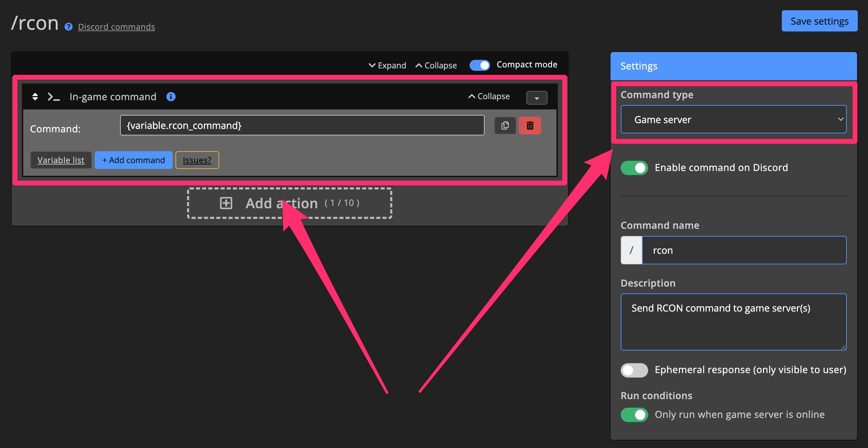Click the Save settings button

click(819, 21)
